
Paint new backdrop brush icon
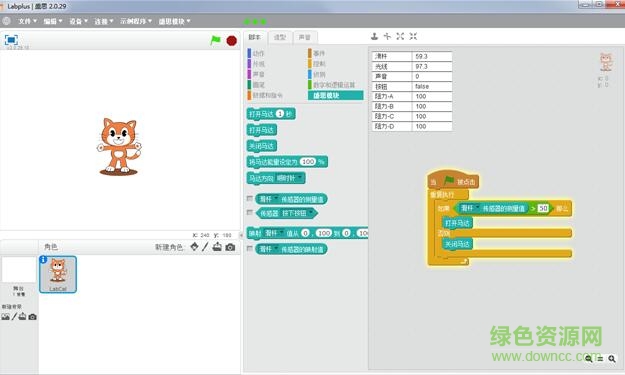tap(14, 316)
